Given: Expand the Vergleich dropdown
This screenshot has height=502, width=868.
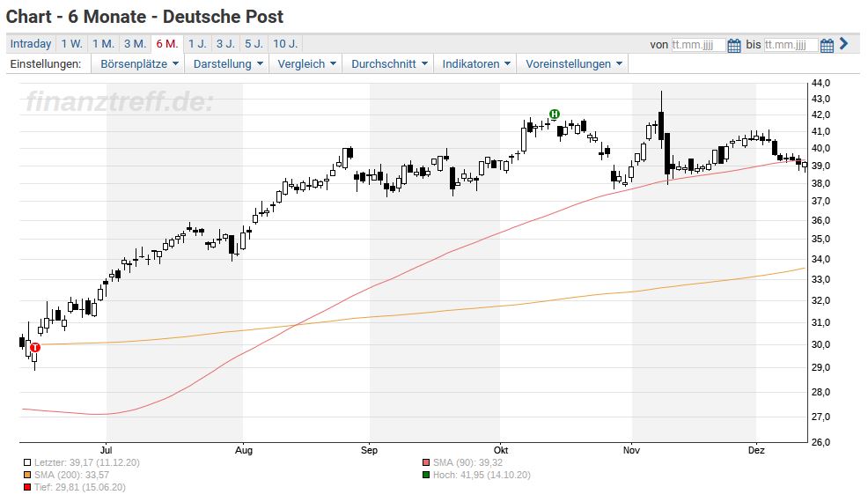Looking at the screenshot, I should point(306,63).
